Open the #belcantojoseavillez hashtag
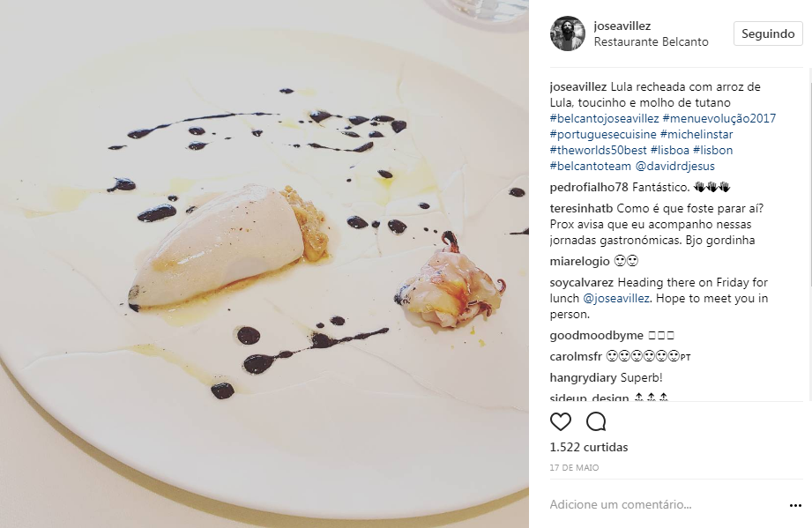Image resolution: width=812 pixels, height=528 pixels. pos(604,118)
